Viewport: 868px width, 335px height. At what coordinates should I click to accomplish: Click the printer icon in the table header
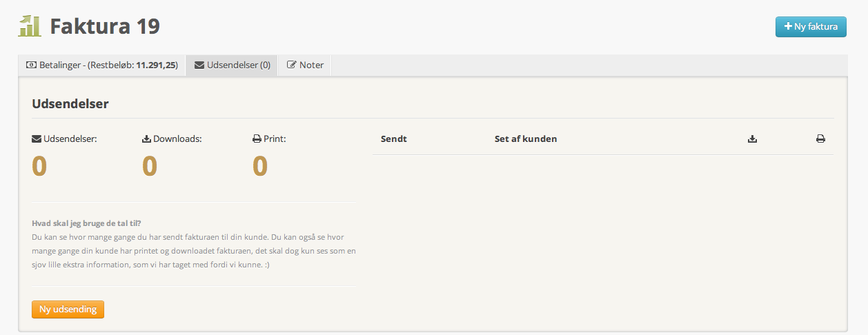pyautogui.click(x=820, y=139)
